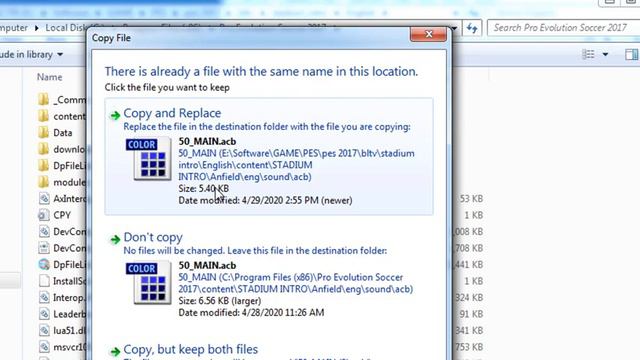Image resolution: width=640 pixels, height=360 pixels.
Task: Select the CPY file icon in Explorer
Action: click(44, 215)
